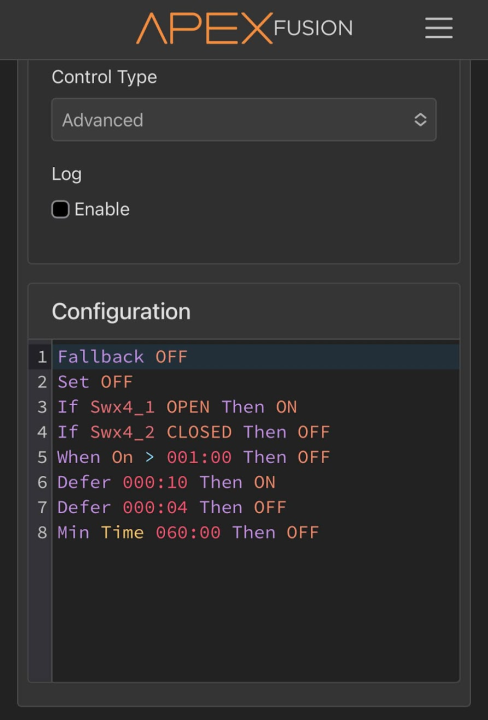Click line with Swx4_1 OPEN Then ON
This screenshot has width=488, height=720.
pyautogui.click(x=256, y=407)
